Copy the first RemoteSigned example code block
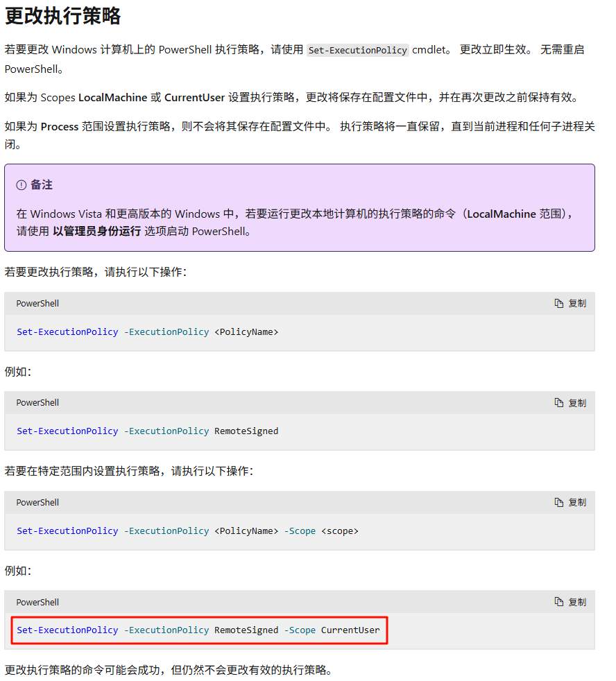This screenshot has height=681, width=616. (x=570, y=402)
